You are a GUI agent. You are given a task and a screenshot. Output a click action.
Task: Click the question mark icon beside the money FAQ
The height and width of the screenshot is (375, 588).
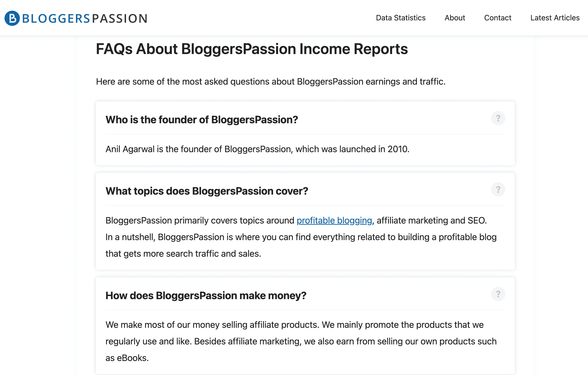pos(498,294)
